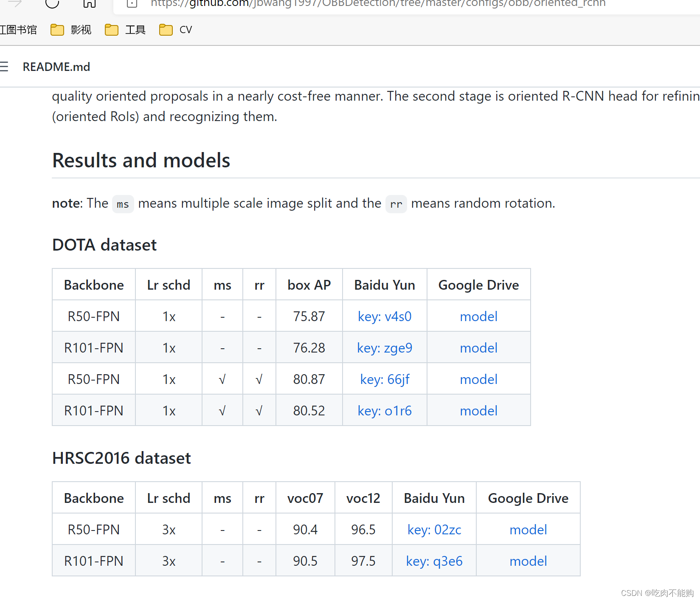700x601 pixels.
Task: Open the 工具 bookmark folder
Action: point(125,30)
